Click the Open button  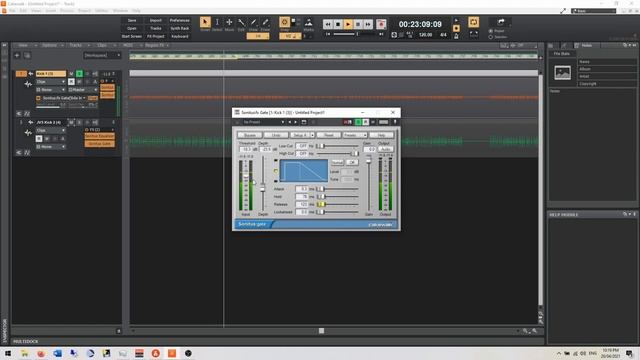coord(132,28)
